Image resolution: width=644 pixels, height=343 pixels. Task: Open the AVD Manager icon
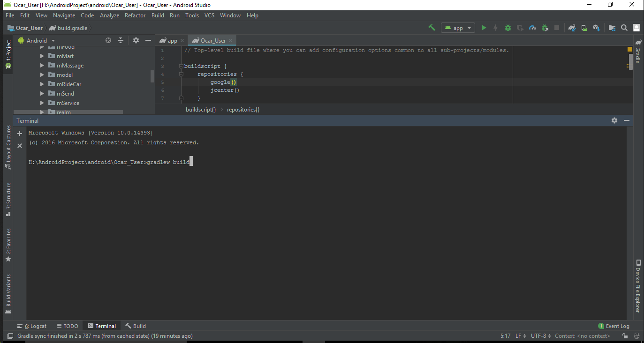point(584,28)
